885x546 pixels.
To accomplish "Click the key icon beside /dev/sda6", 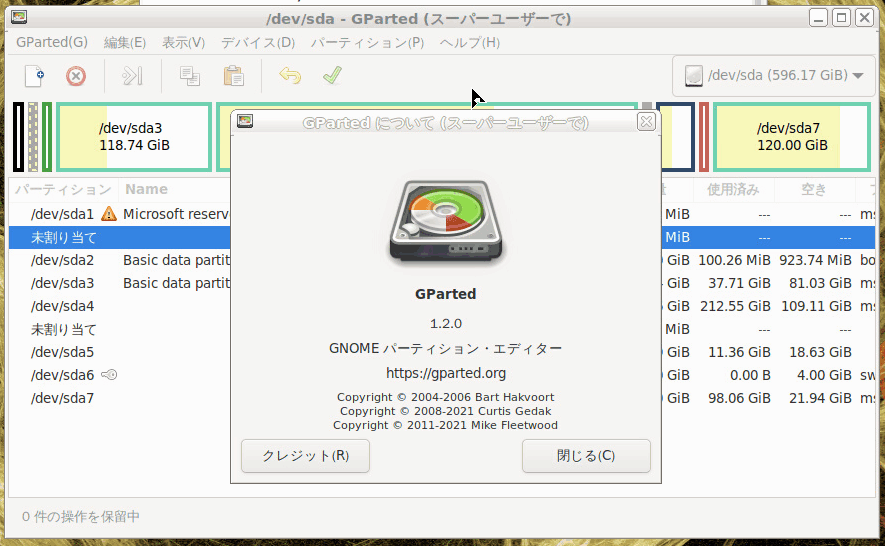I will pos(109,374).
